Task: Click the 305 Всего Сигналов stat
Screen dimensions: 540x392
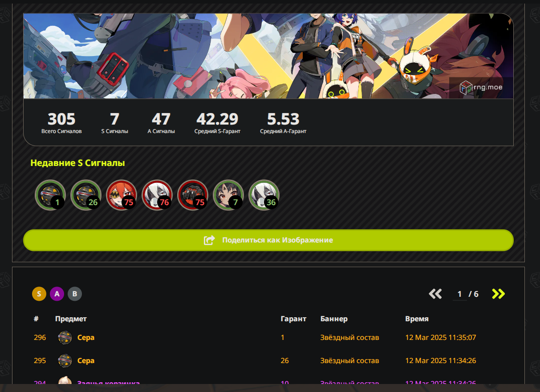Action: coord(61,123)
